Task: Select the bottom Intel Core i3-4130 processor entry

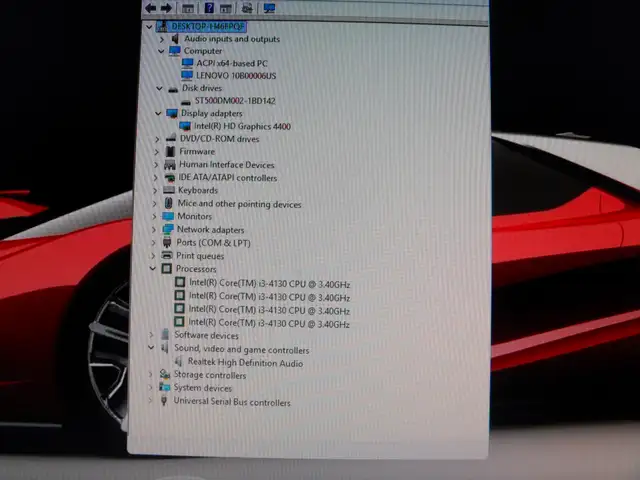Action: (269, 323)
